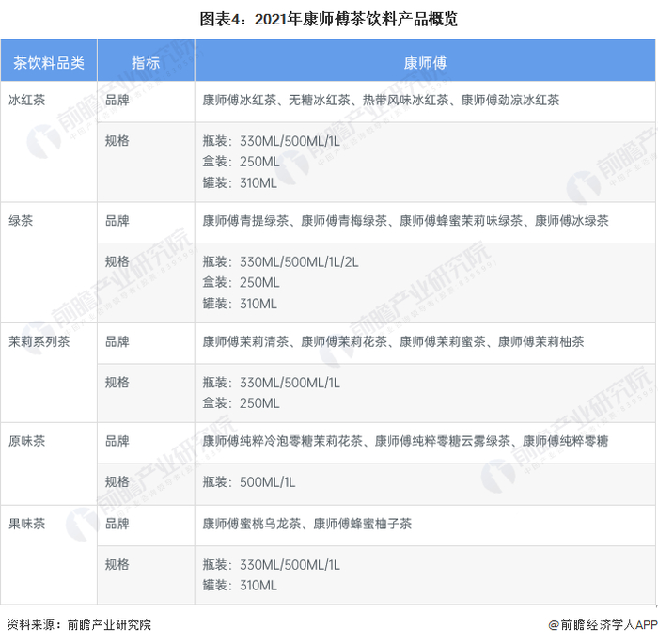Click the 康师傅纯粹冷泡零糖茉莉花茶 brand text
Screen dimensions: 658x644
tap(405, 441)
